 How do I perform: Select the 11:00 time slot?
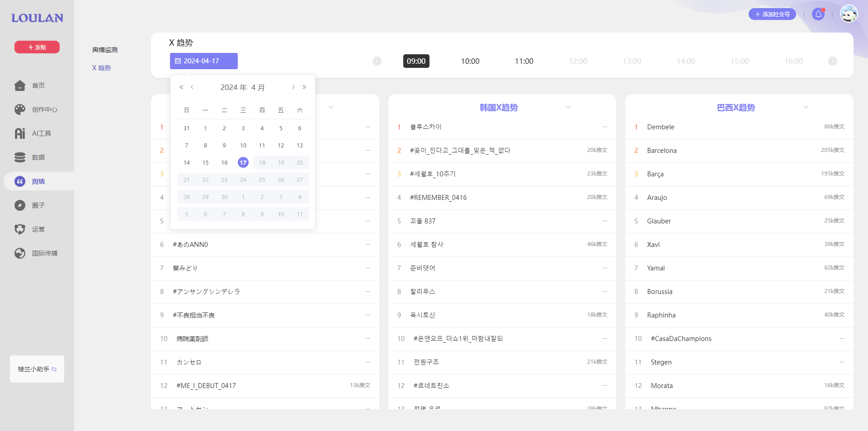pyautogui.click(x=524, y=61)
